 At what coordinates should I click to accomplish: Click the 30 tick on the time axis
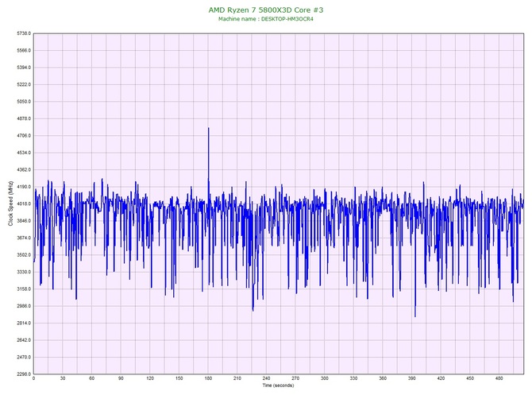pos(63,378)
